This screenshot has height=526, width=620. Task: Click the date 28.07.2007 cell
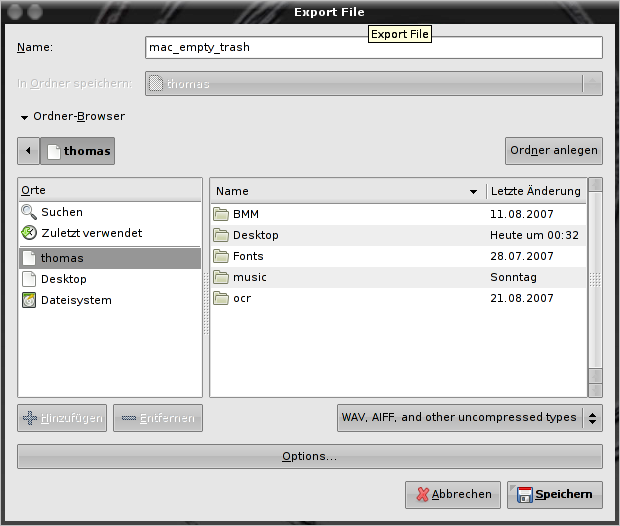[x=522, y=256]
